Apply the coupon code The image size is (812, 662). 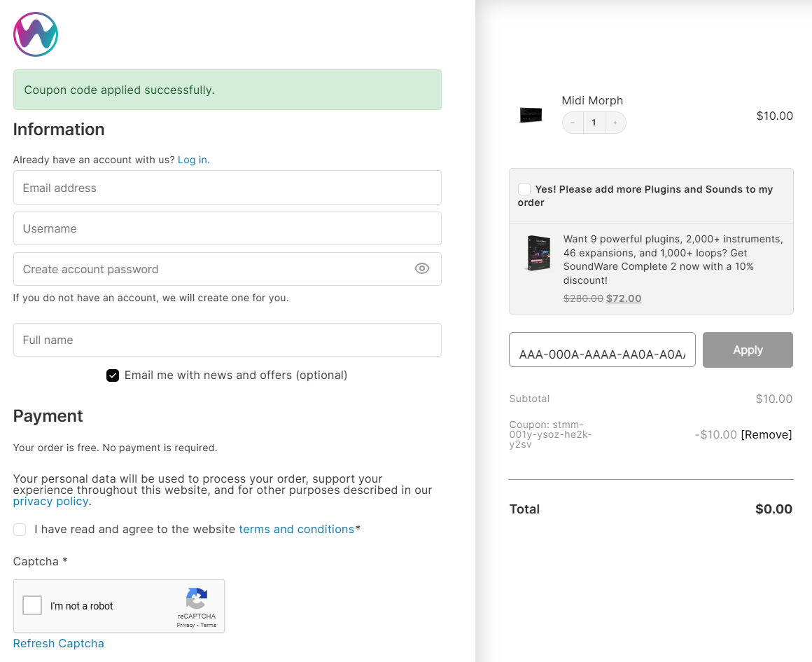[x=748, y=350]
